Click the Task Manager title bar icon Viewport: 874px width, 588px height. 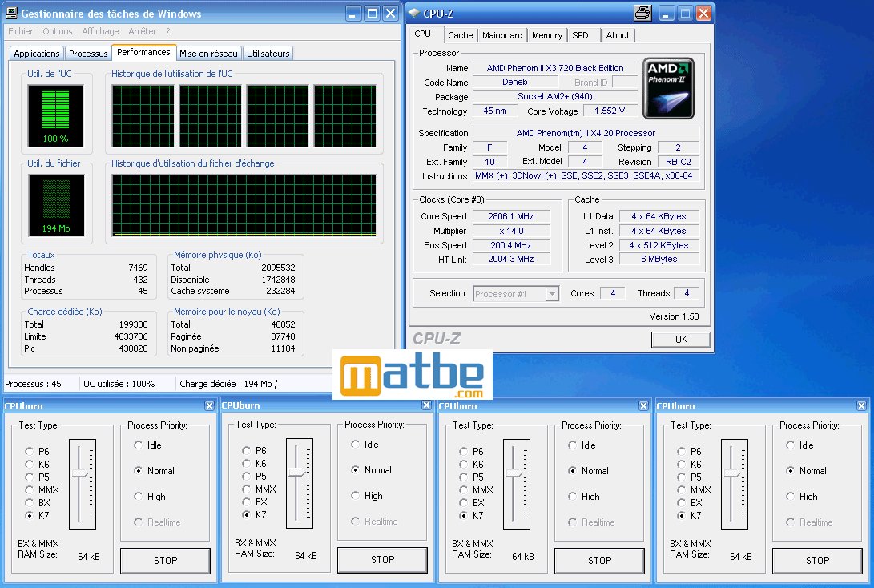12,13
